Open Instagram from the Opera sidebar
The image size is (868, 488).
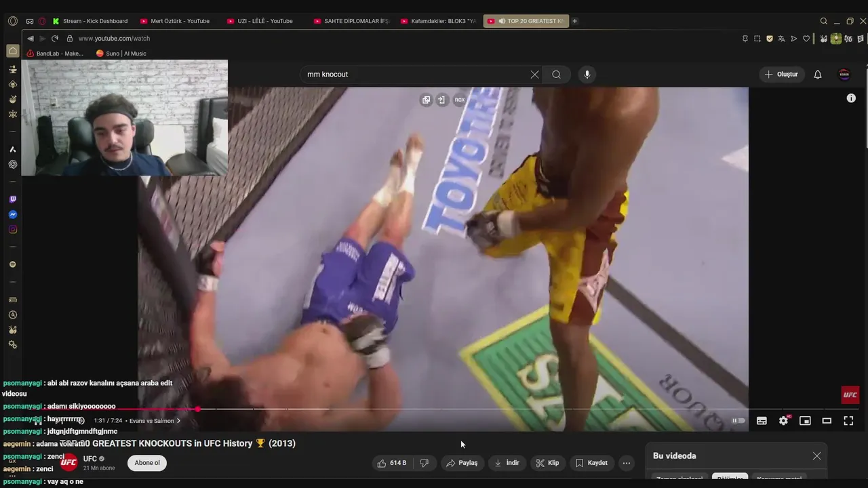12,230
